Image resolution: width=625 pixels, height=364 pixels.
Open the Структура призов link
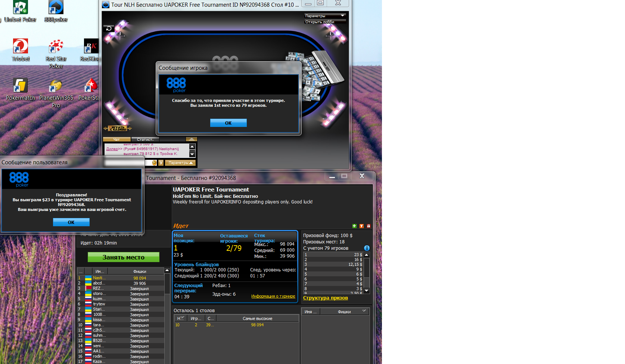tap(326, 298)
